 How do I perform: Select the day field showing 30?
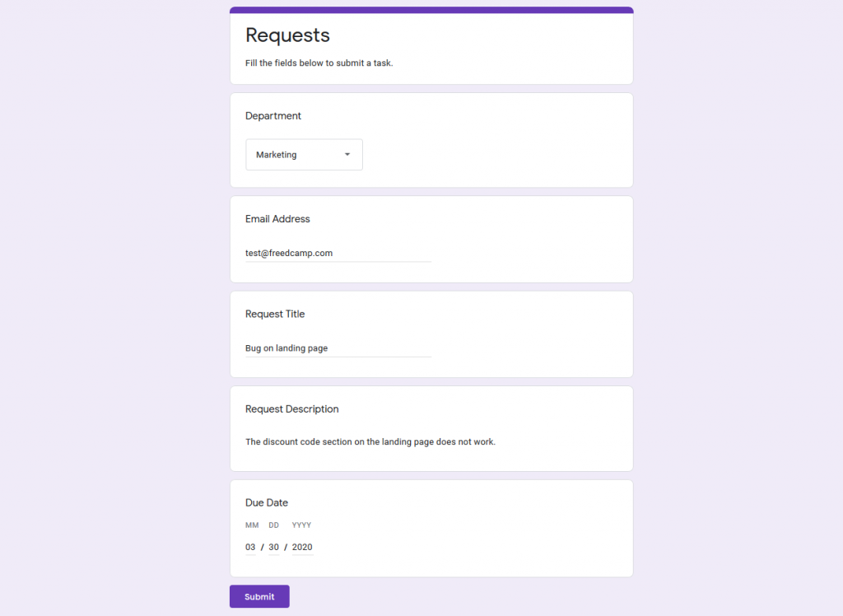pos(274,548)
